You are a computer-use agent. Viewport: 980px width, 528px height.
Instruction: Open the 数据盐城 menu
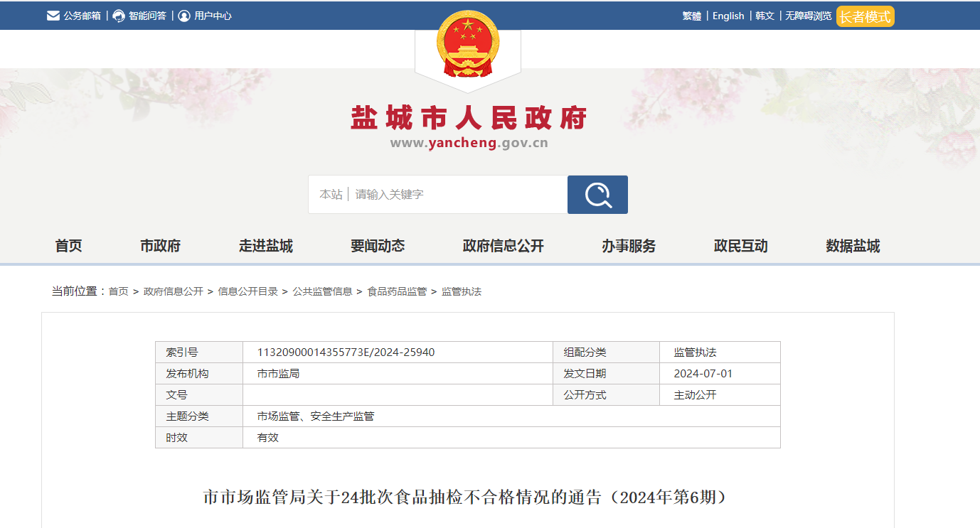853,246
